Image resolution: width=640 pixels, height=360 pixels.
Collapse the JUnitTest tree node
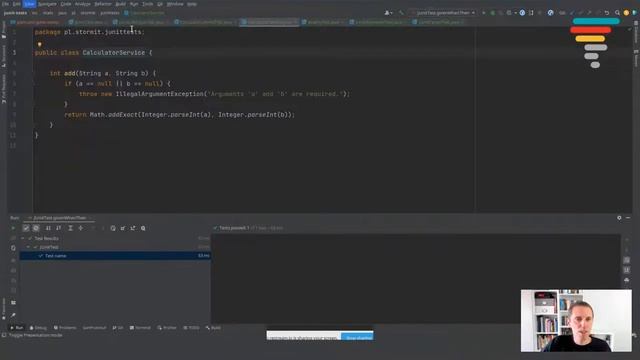click(28, 247)
